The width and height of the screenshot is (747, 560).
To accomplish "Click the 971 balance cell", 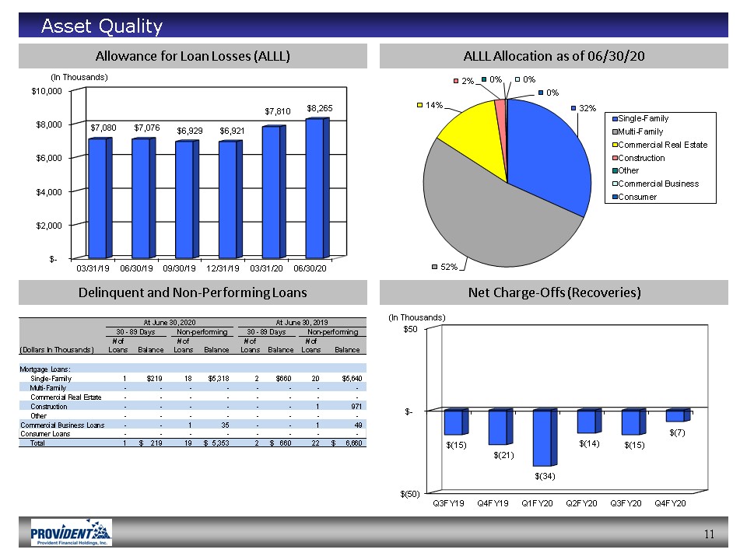I will (x=356, y=407).
